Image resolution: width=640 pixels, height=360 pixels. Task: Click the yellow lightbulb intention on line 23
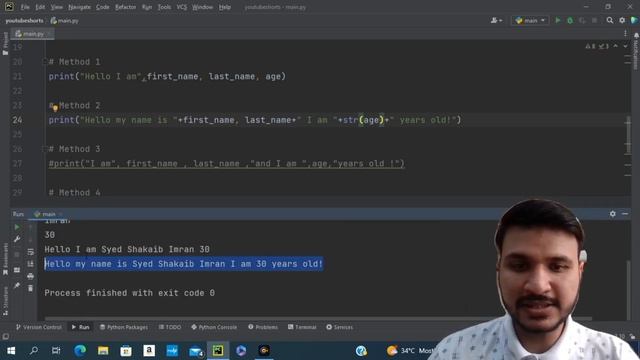pos(55,108)
